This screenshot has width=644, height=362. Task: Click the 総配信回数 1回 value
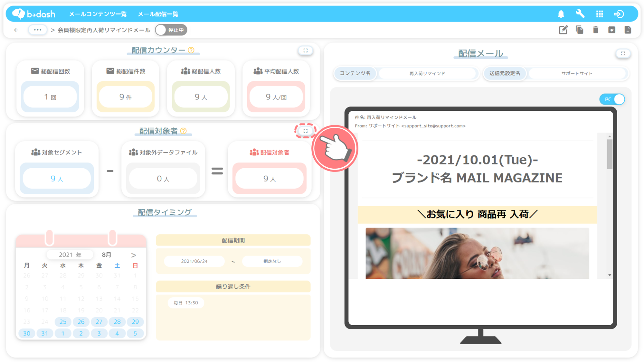point(50,97)
